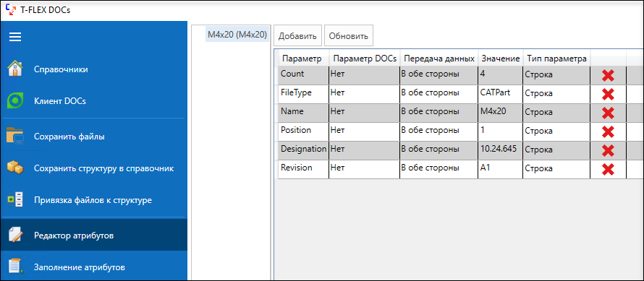Image resolution: width=644 pixels, height=281 pixels.
Task: Click value cell 10.24.645
Action: click(x=501, y=150)
